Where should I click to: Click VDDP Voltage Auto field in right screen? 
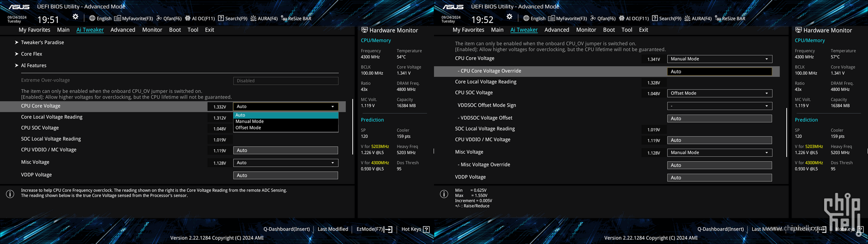(720, 178)
